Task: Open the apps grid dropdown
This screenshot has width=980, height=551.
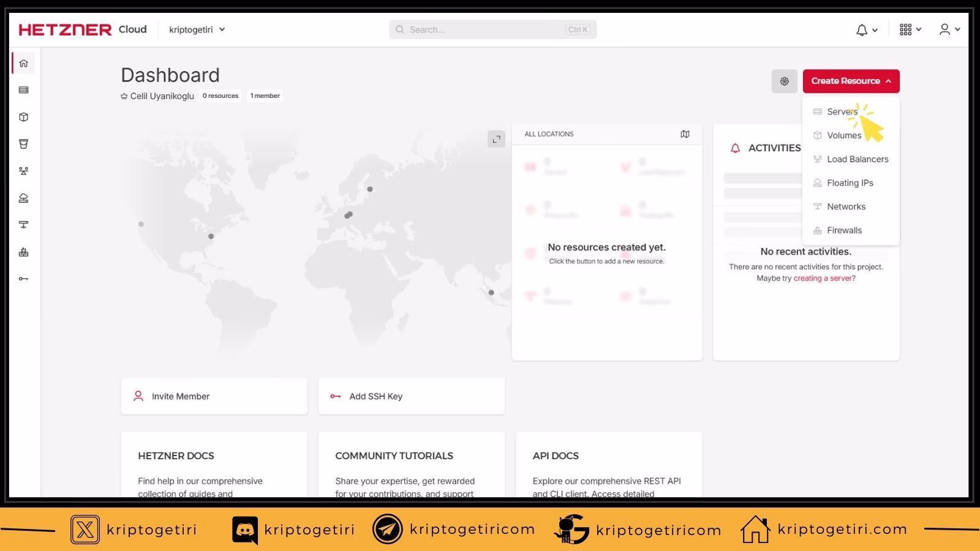Action: tap(910, 29)
